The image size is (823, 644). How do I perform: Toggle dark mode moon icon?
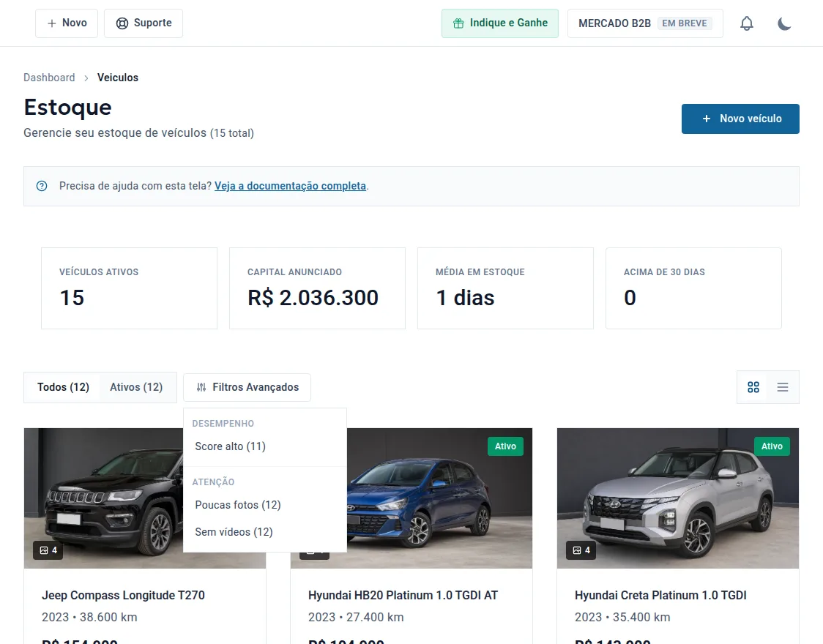[x=784, y=23]
